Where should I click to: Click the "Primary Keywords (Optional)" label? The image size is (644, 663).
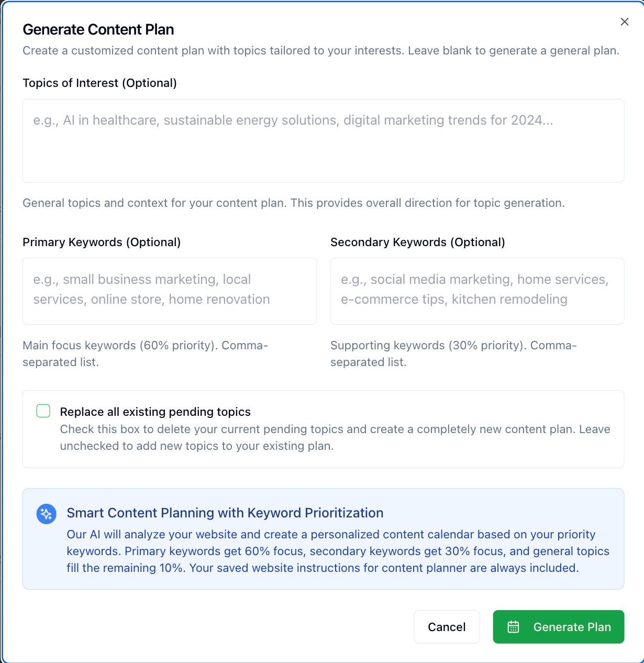coord(102,242)
